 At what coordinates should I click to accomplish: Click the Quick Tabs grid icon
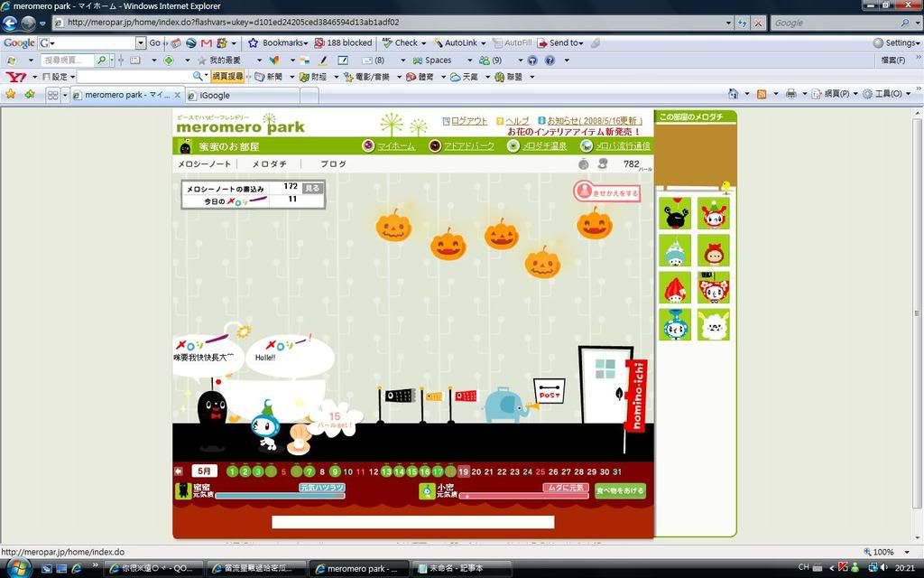(52, 95)
